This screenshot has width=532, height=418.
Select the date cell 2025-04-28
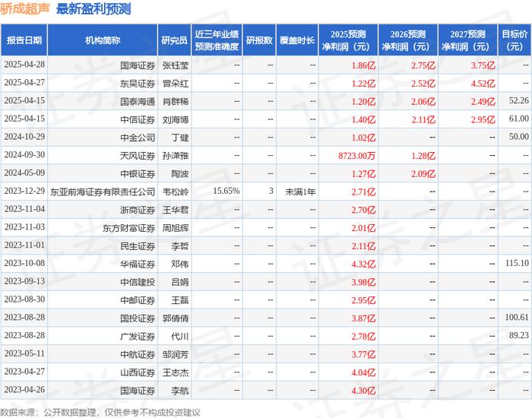point(24,65)
